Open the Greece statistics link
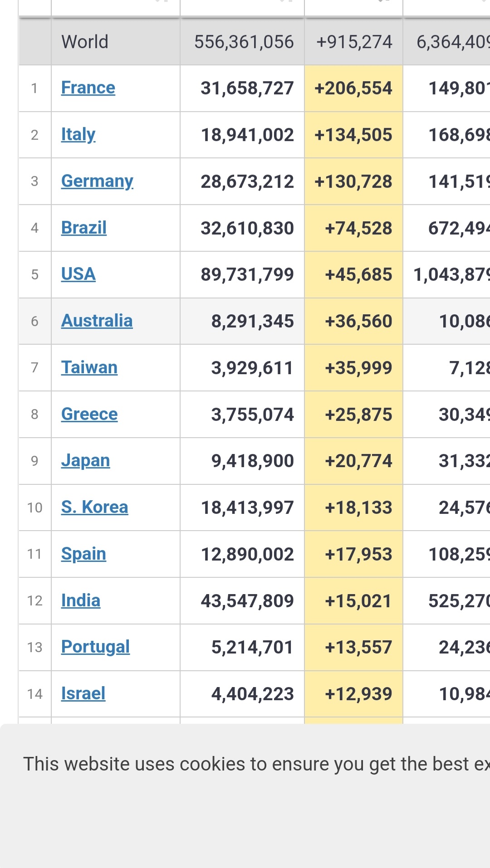490x868 pixels. [x=89, y=414]
